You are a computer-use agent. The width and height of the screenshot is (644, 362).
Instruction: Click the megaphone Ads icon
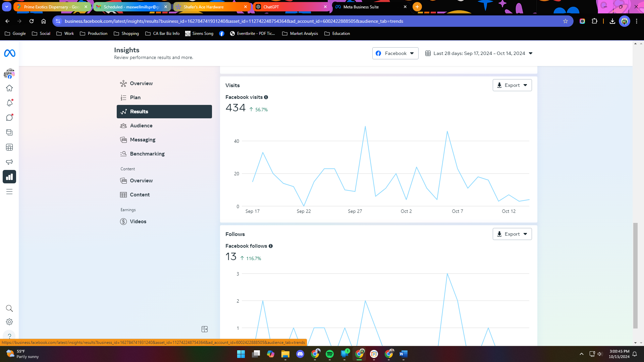point(9,162)
